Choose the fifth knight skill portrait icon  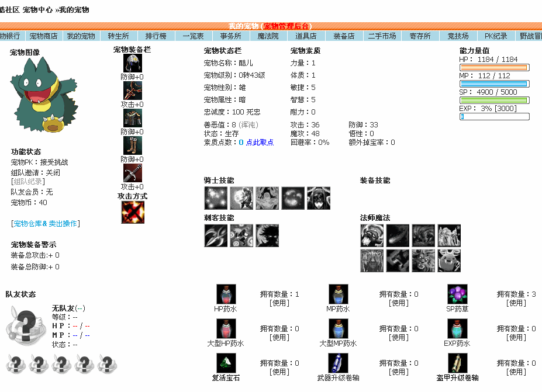pyautogui.click(x=319, y=198)
